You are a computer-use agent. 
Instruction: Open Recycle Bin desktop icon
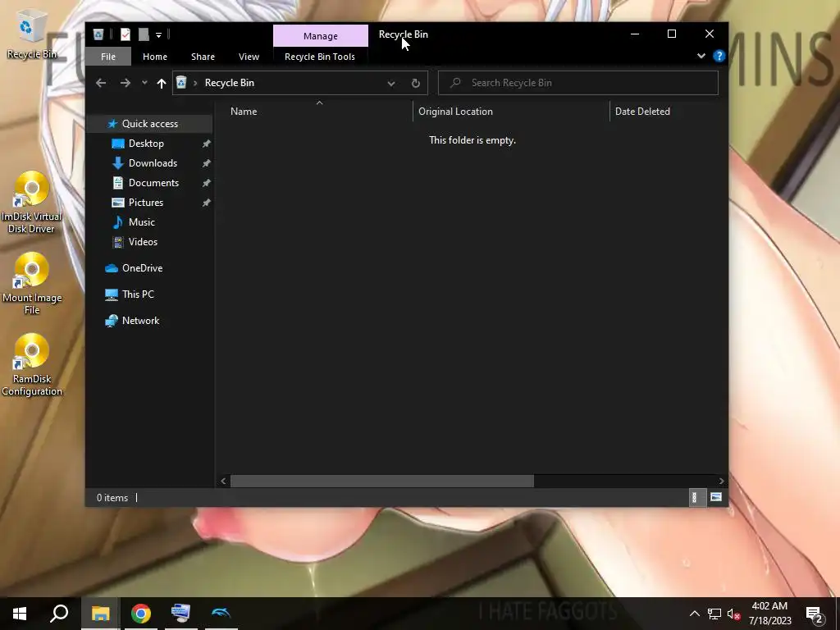31,34
